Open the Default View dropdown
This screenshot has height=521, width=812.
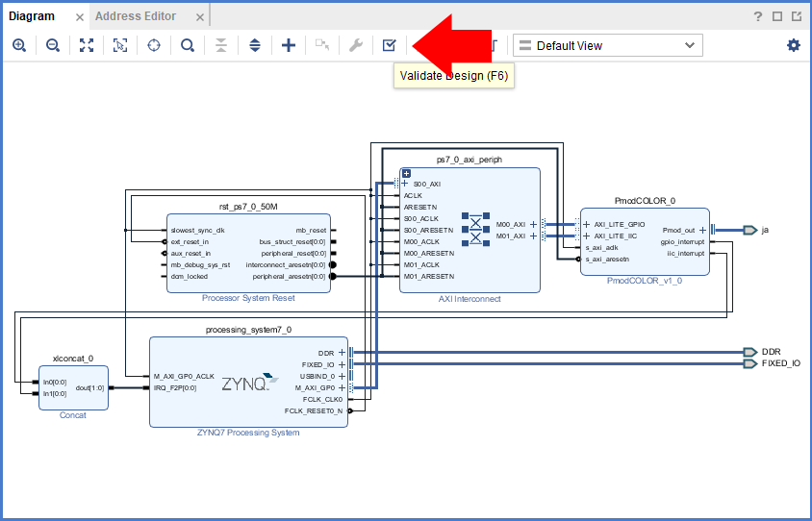608,45
